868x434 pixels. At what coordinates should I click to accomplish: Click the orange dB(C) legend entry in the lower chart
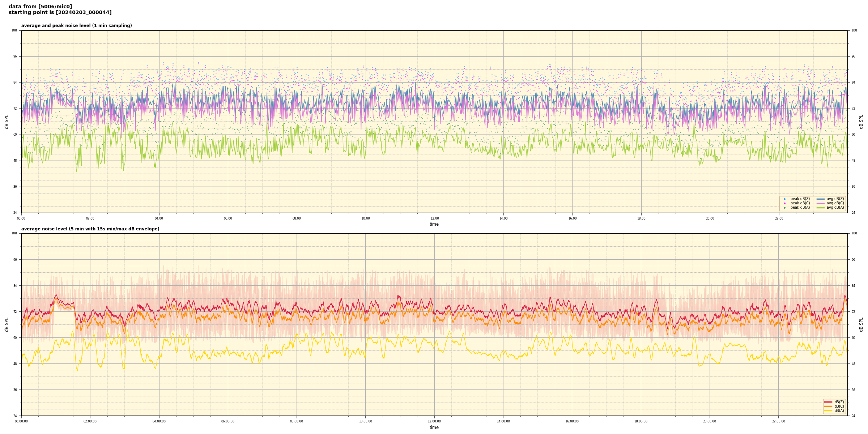pyautogui.click(x=829, y=406)
